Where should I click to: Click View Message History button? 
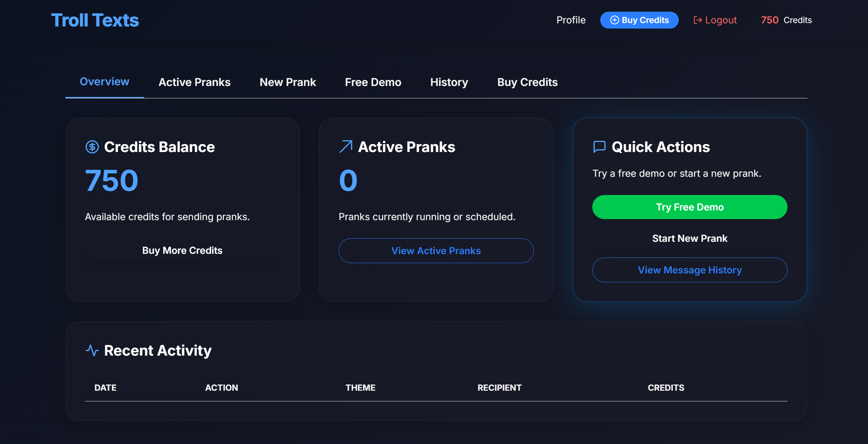click(689, 270)
